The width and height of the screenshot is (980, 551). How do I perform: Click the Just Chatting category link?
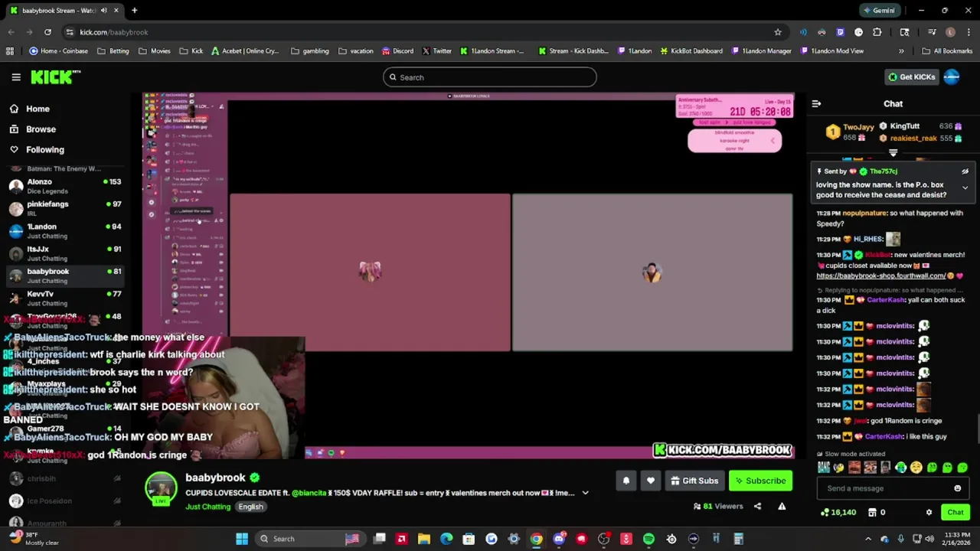207,507
